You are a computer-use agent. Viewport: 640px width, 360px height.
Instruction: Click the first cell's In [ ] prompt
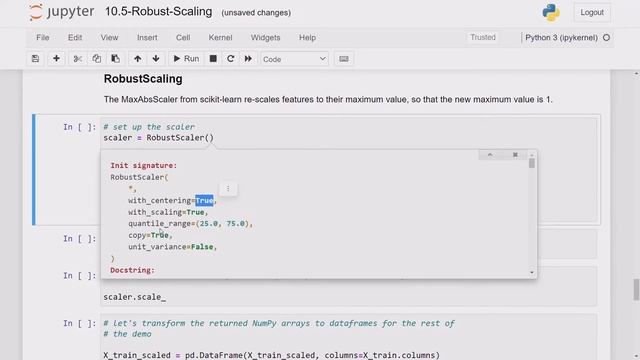(80, 127)
